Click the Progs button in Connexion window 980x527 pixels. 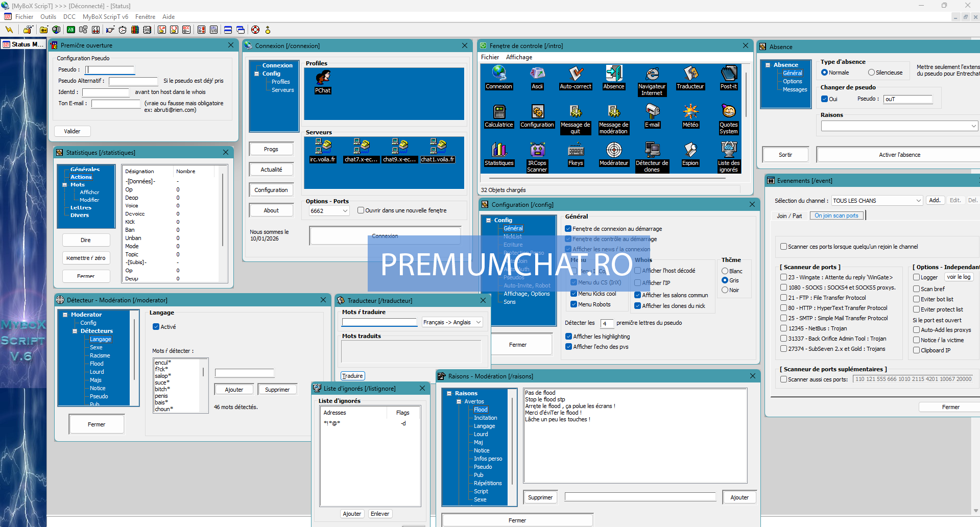(x=271, y=149)
